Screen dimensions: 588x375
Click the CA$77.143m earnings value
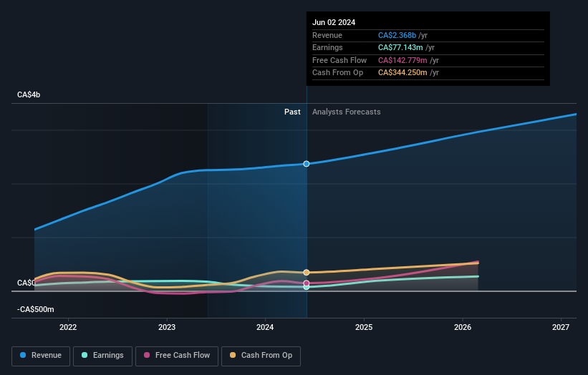[x=400, y=47]
